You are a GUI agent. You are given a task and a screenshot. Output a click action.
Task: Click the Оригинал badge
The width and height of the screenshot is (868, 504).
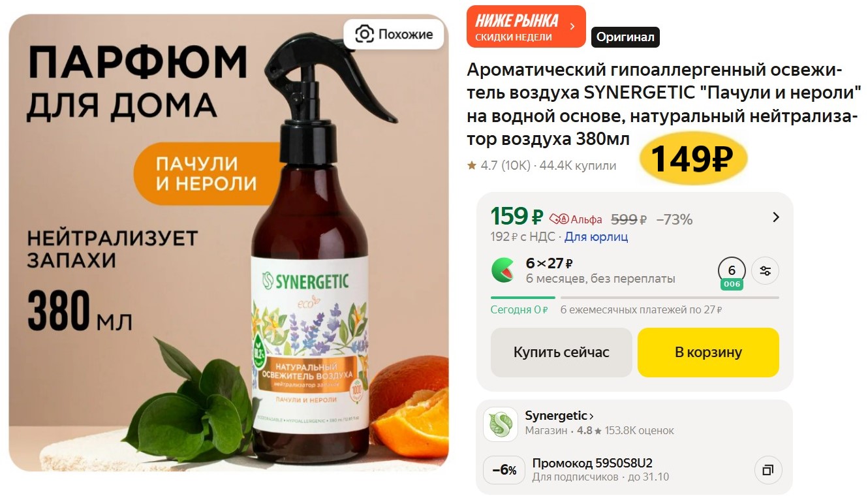click(x=625, y=37)
